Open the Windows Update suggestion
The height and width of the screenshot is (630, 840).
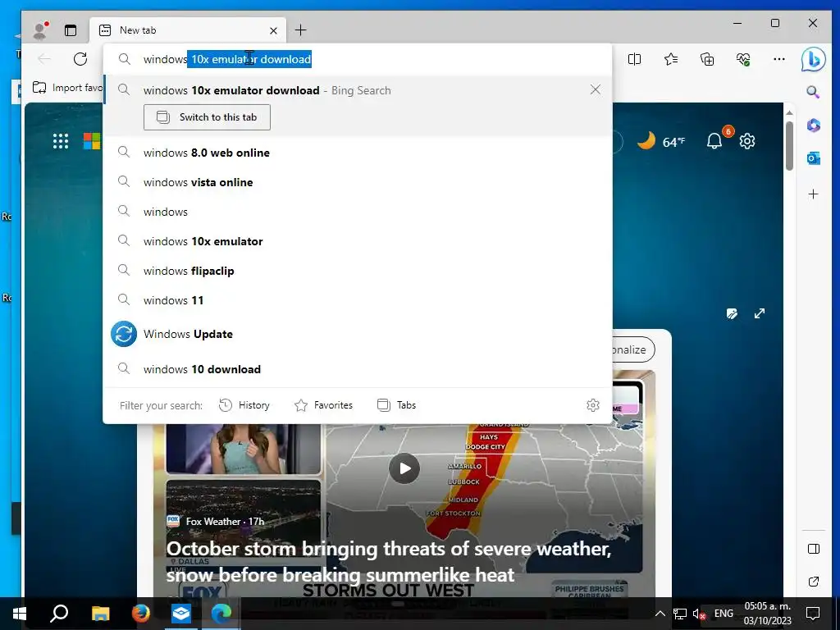pos(358,334)
